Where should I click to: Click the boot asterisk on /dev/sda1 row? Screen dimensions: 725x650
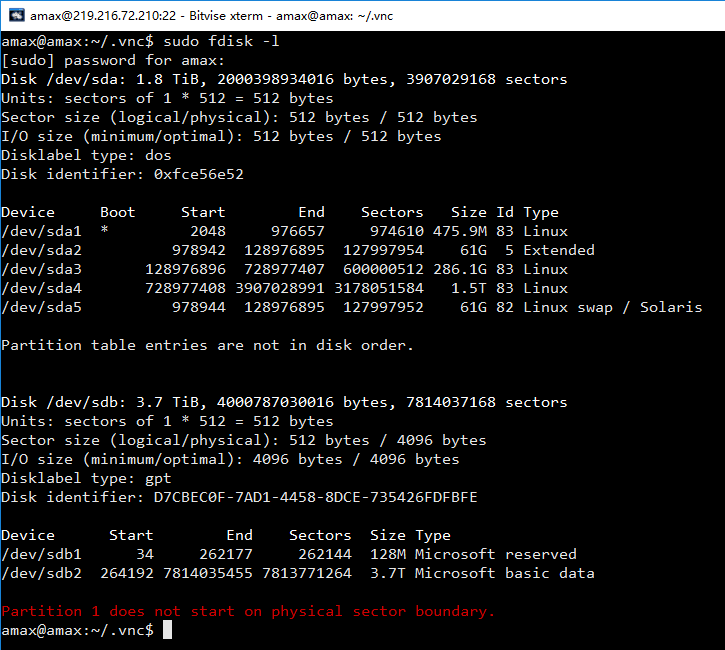(x=104, y=229)
